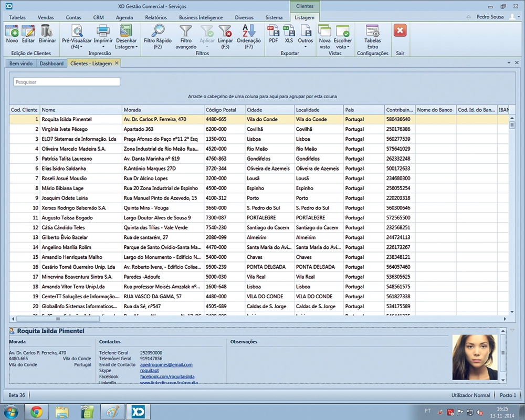Open Tabelas Extra configuration
Image resolution: width=525 pixels, height=420 pixels.
pyautogui.click(x=372, y=31)
